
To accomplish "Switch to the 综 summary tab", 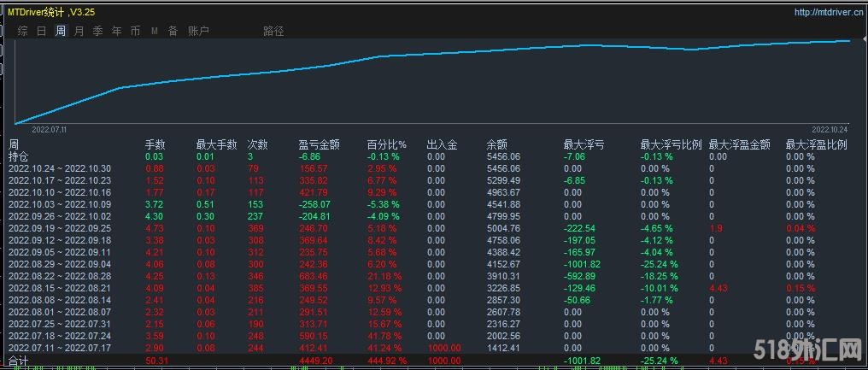I will 23,31.
